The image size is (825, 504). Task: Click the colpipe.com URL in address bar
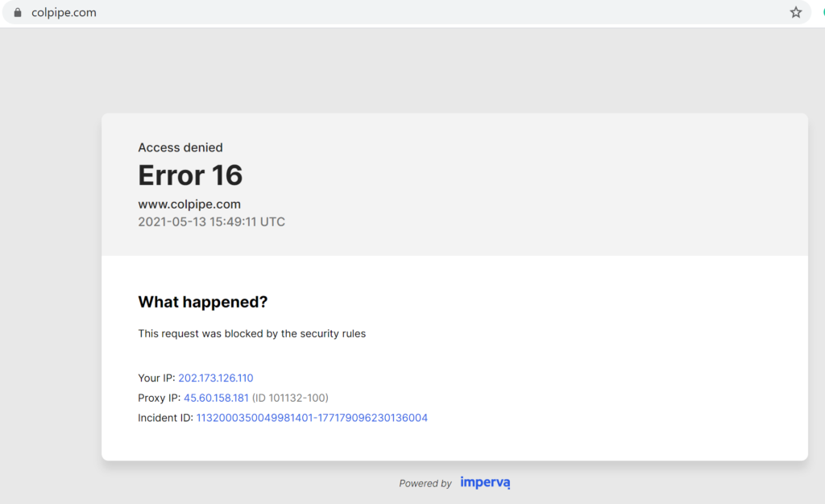pyautogui.click(x=64, y=13)
